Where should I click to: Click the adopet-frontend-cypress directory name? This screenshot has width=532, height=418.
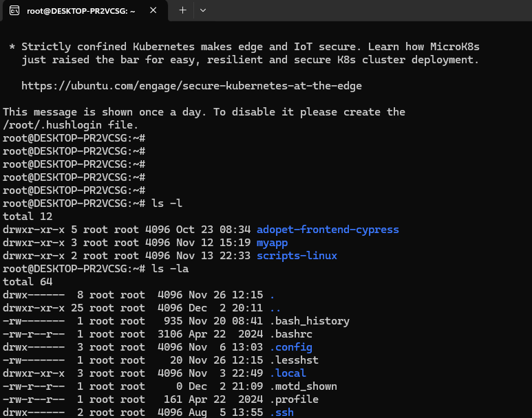(328, 230)
